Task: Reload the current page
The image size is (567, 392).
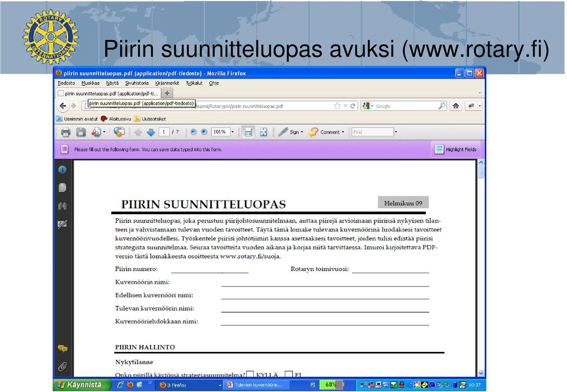Action: pyautogui.click(x=353, y=106)
